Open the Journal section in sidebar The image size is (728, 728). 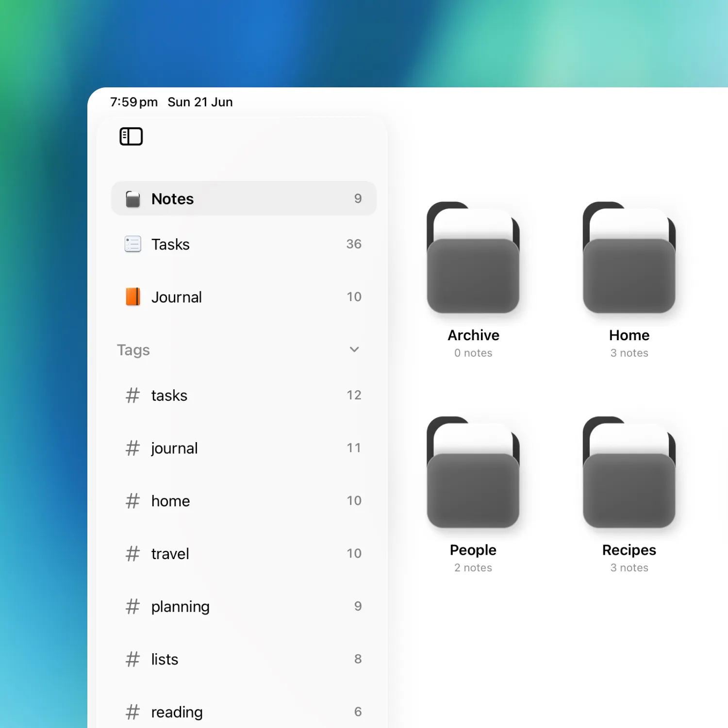244,297
